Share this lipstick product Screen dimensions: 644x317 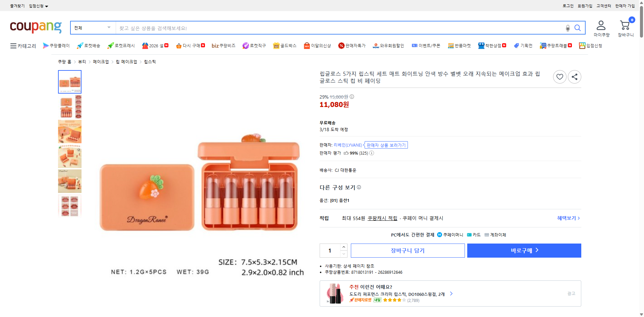[x=575, y=76]
